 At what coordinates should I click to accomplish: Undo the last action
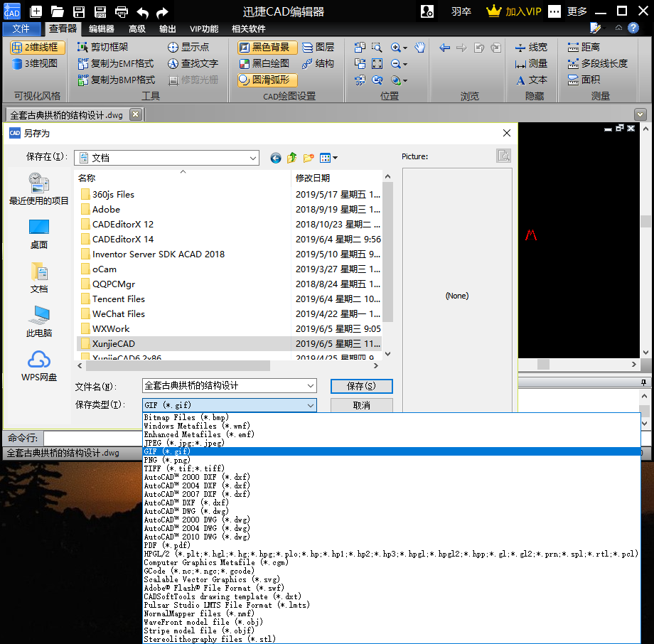coord(142,13)
